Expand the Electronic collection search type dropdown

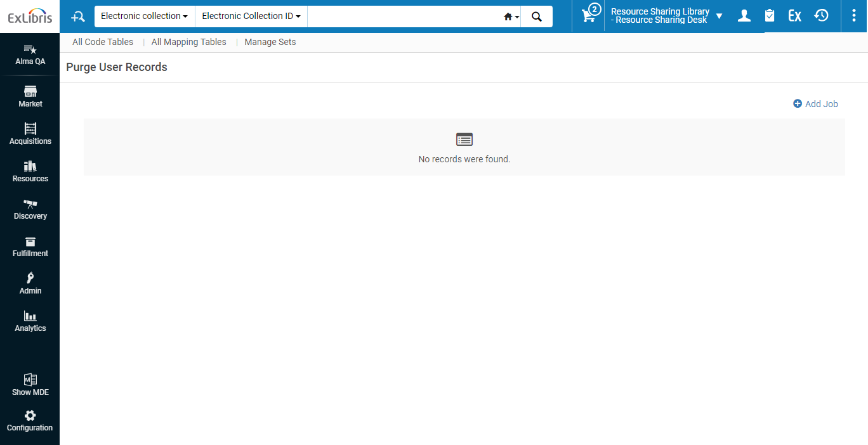(x=144, y=16)
